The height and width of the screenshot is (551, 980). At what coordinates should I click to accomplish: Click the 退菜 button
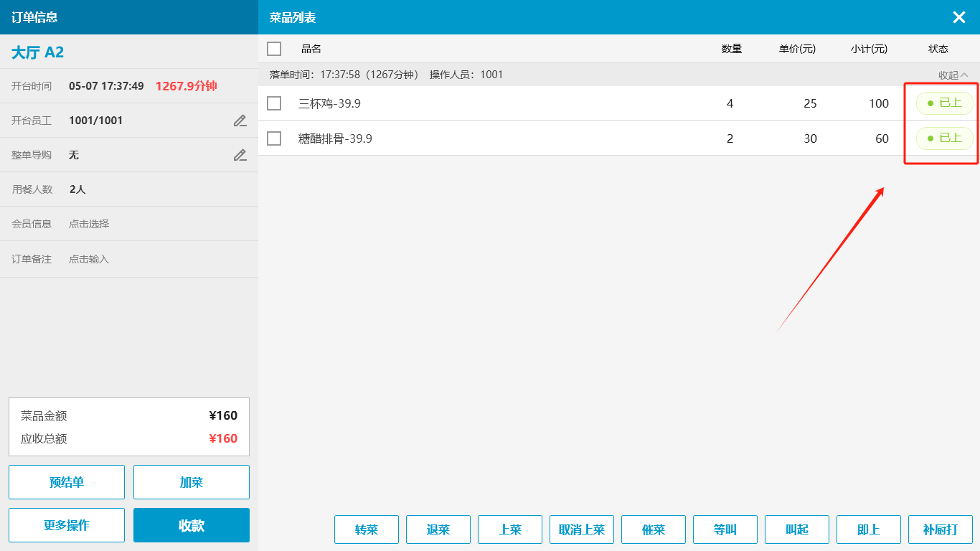point(438,529)
